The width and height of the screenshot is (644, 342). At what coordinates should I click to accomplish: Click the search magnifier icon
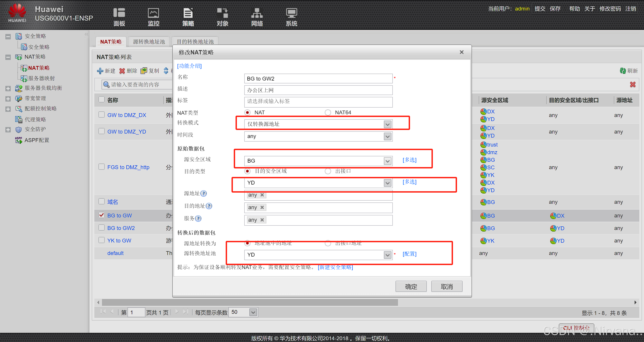coord(106,85)
